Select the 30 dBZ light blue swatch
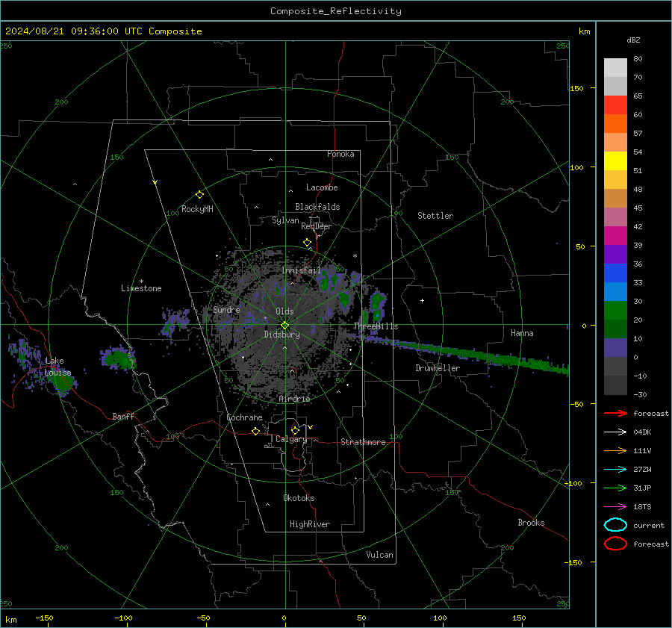Viewport: 672px width, 628px height. click(x=615, y=291)
